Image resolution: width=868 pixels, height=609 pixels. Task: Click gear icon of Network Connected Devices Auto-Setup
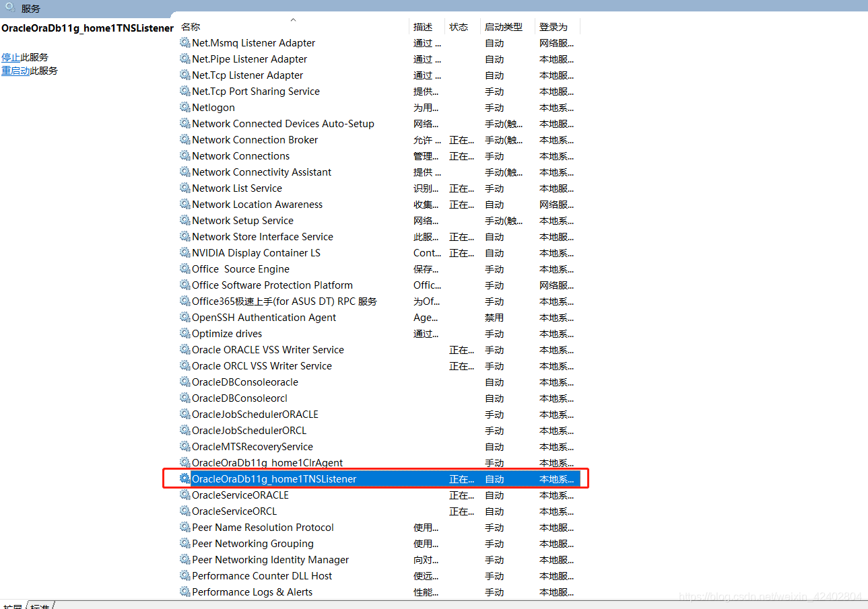[185, 123]
